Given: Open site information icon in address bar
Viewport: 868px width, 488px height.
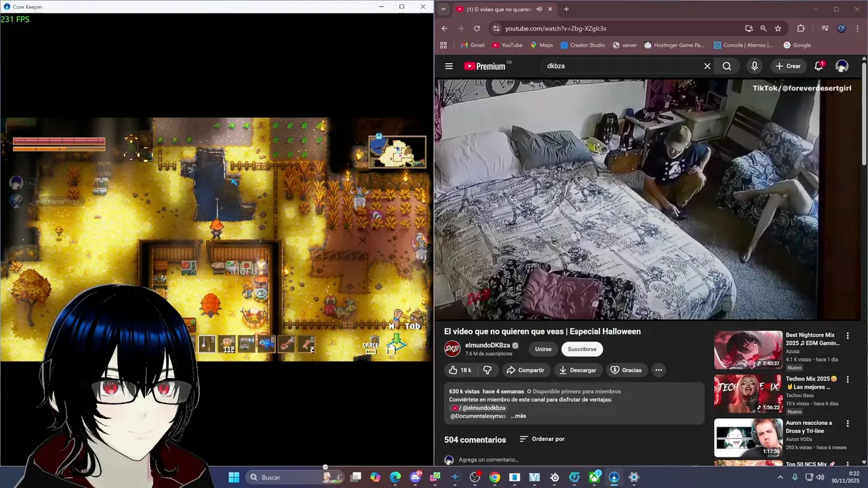Looking at the screenshot, I should (496, 28).
